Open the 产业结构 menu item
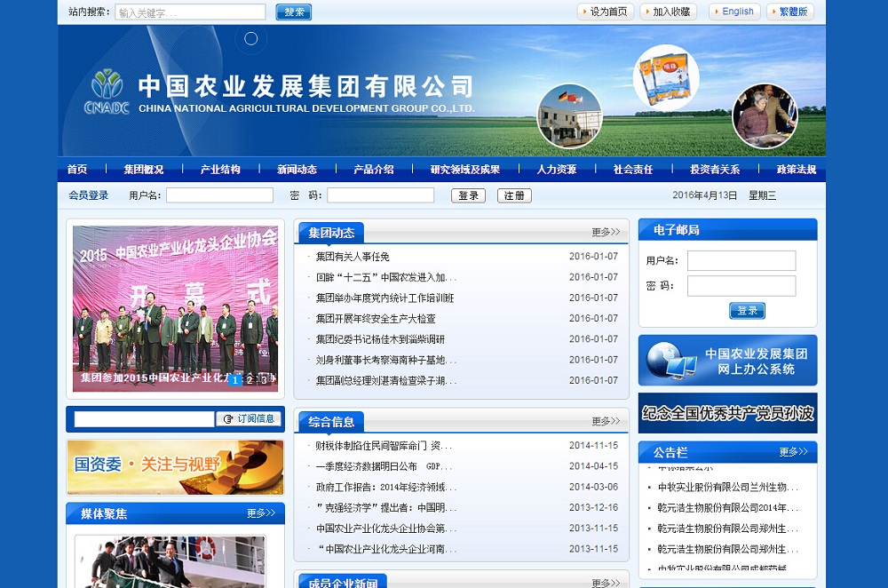 pos(220,169)
